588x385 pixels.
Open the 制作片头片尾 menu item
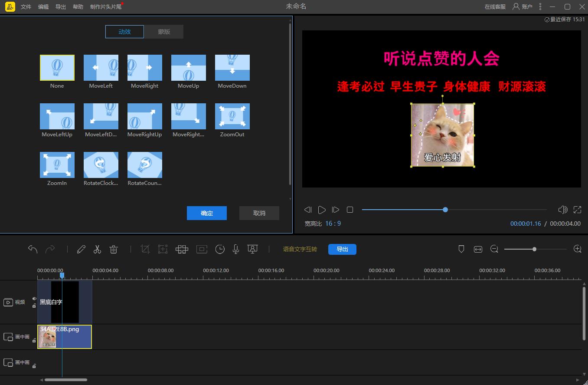pos(105,7)
